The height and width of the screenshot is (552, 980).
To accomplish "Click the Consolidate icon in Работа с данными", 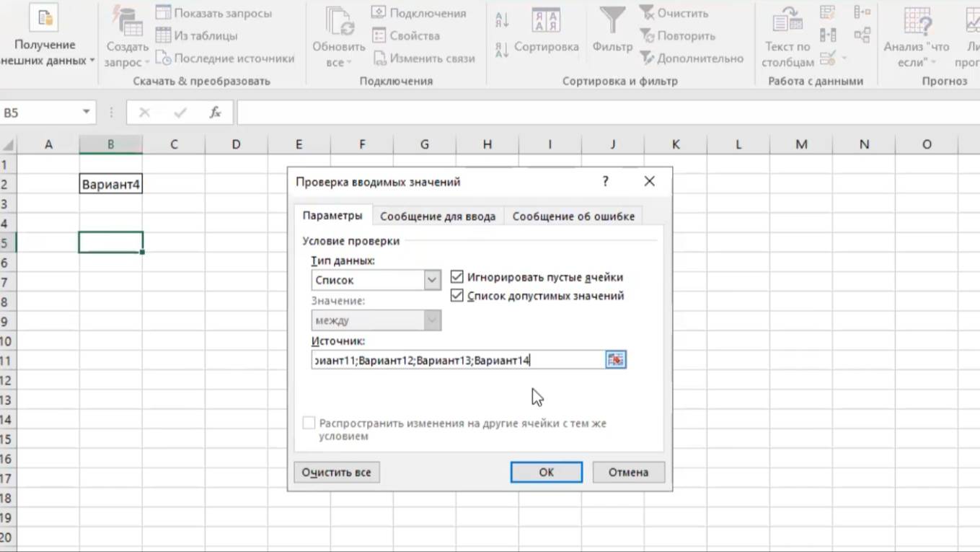I will point(862,12).
